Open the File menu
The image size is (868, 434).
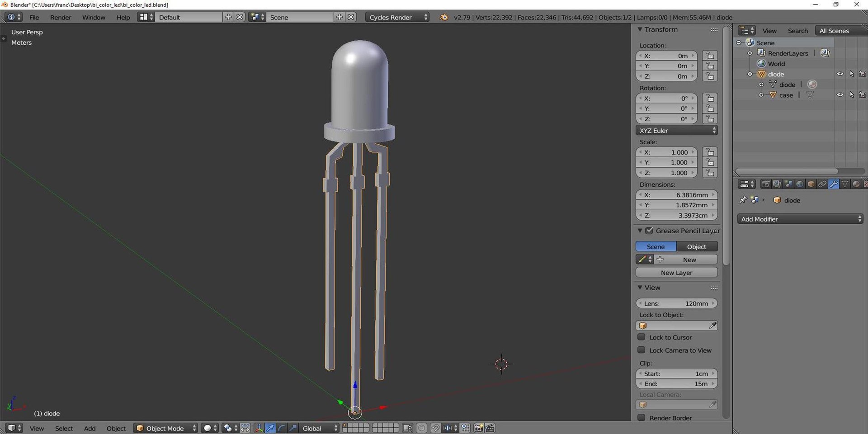coord(34,17)
